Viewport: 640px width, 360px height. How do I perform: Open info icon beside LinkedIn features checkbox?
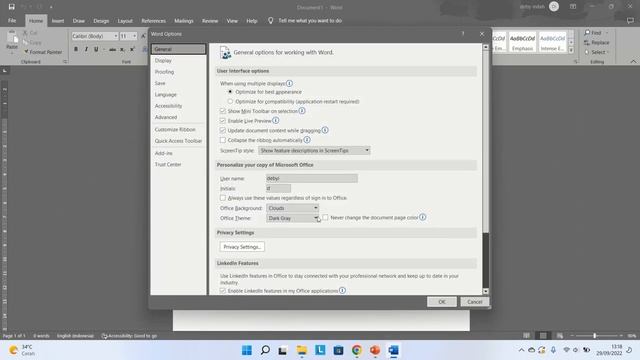coord(342,291)
